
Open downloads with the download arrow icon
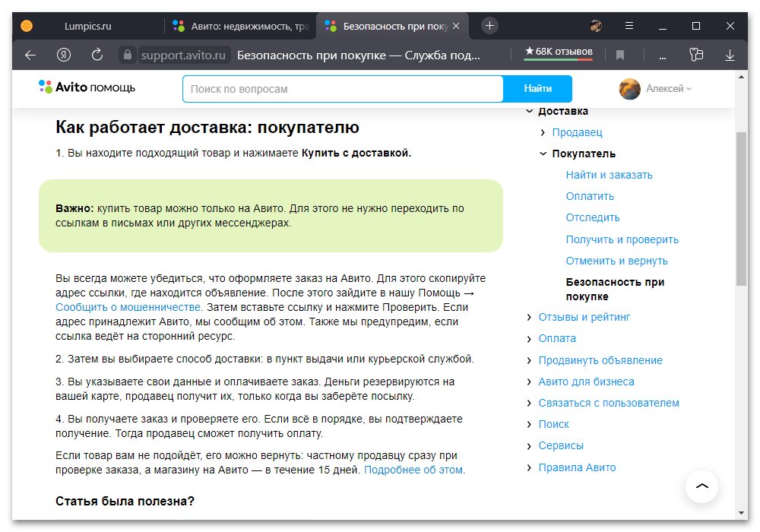pos(730,55)
